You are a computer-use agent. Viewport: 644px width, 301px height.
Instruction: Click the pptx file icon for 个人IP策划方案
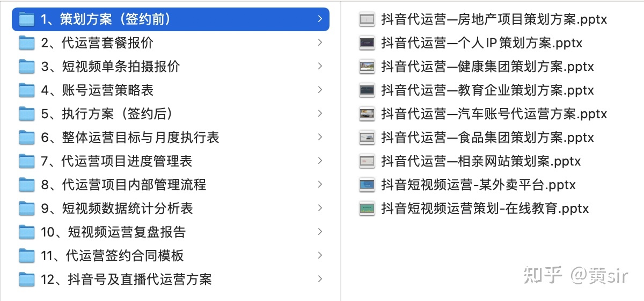coord(367,44)
